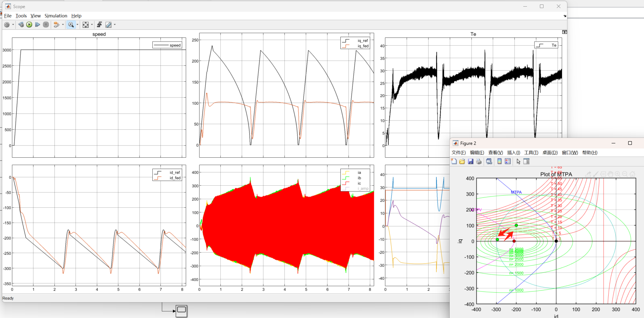Click zoom in icon on MTPA plot
The height and width of the screenshot is (318, 644).
(x=618, y=174)
